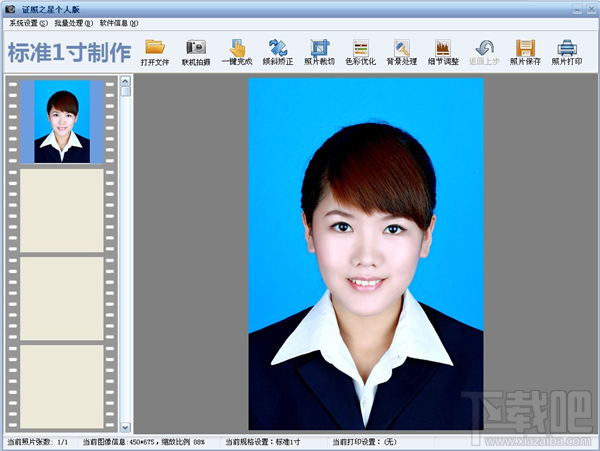Click filmstrip scrollbar down arrow

pos(126,427)
